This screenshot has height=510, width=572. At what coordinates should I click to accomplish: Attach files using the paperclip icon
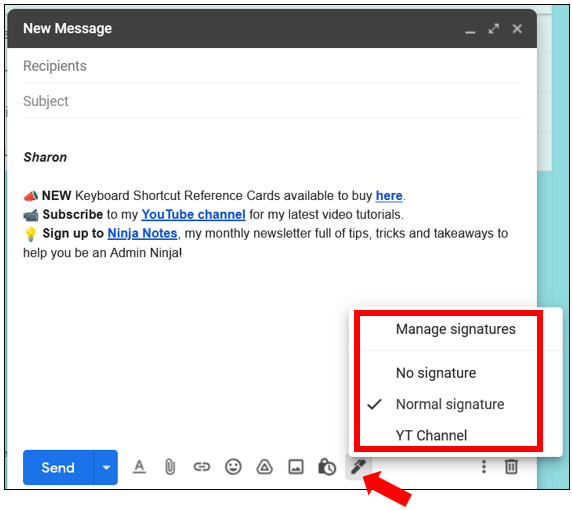(170, 467)
